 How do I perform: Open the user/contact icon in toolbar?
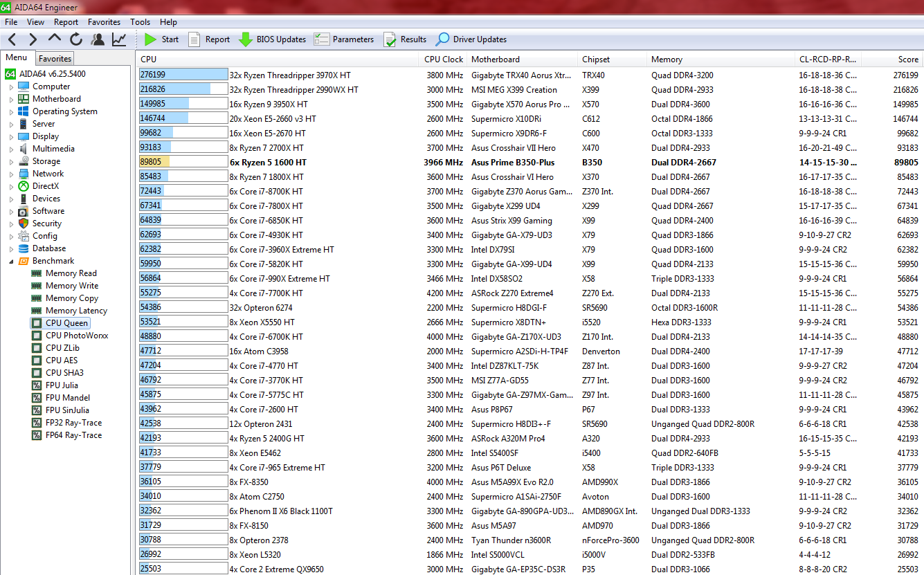pos(98,39)
